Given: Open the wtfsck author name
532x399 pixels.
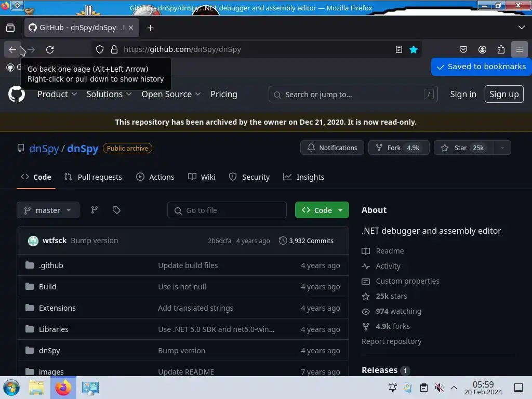Looking at the screenshot, I should [x=55, y=241].
